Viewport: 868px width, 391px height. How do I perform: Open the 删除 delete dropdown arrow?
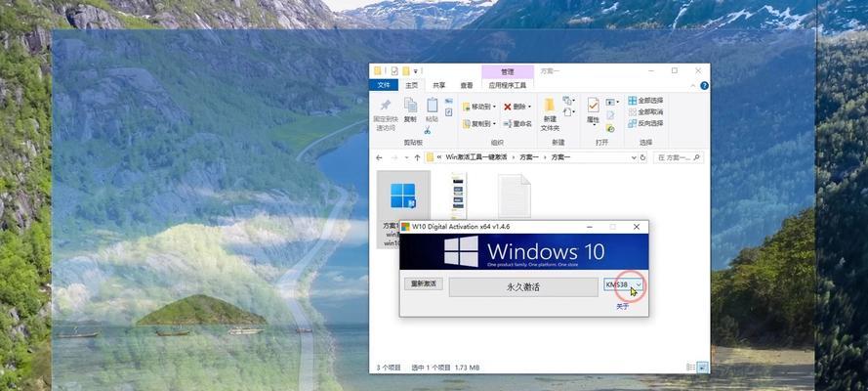529,107
